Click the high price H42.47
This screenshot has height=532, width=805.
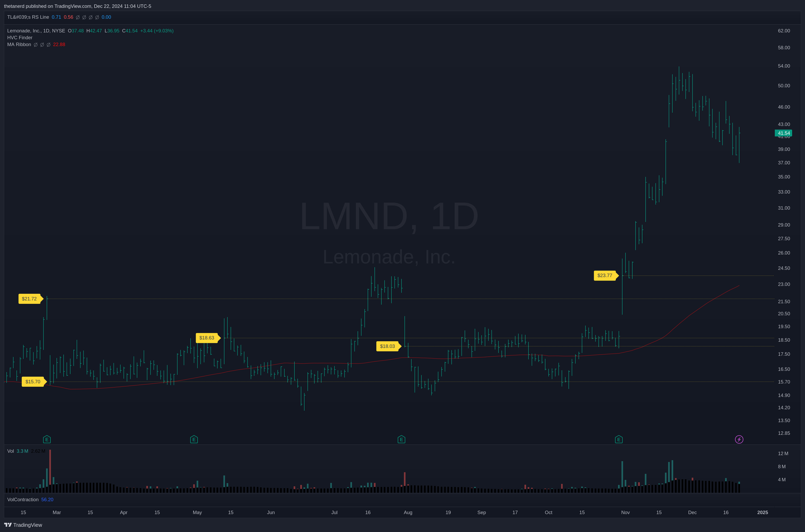click(x=94, y=31)
